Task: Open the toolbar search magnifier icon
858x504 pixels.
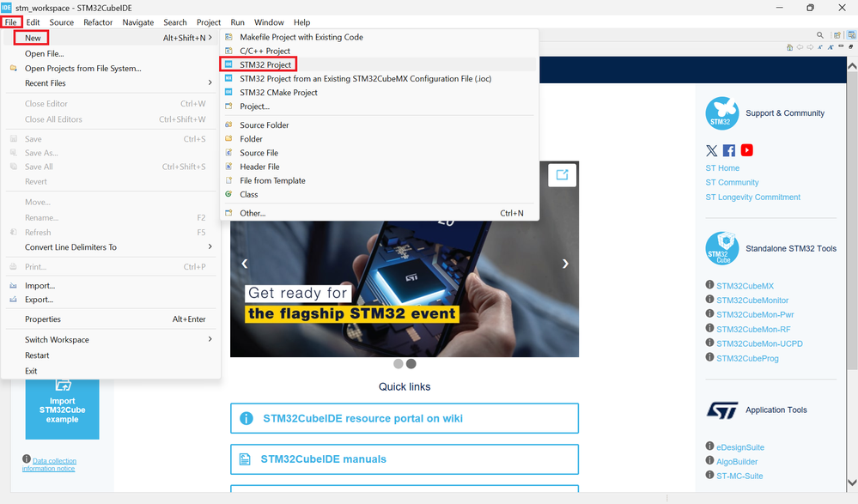Action: tap(819, 35)
